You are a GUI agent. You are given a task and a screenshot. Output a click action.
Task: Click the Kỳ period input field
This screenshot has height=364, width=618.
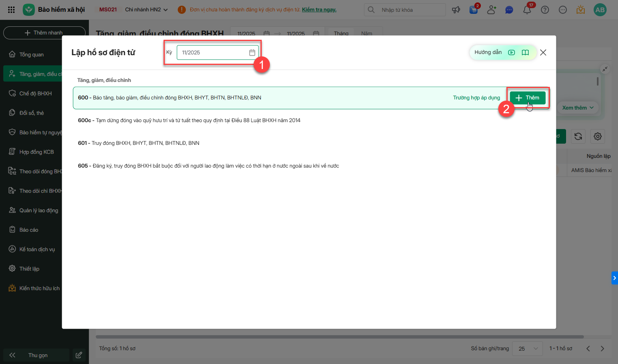click(x=217, y=52)
